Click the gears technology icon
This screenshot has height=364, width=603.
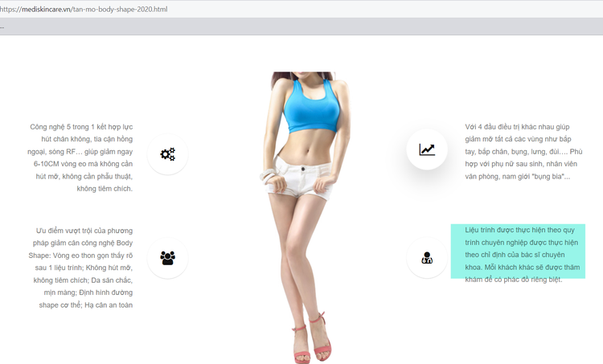point(167,154)
